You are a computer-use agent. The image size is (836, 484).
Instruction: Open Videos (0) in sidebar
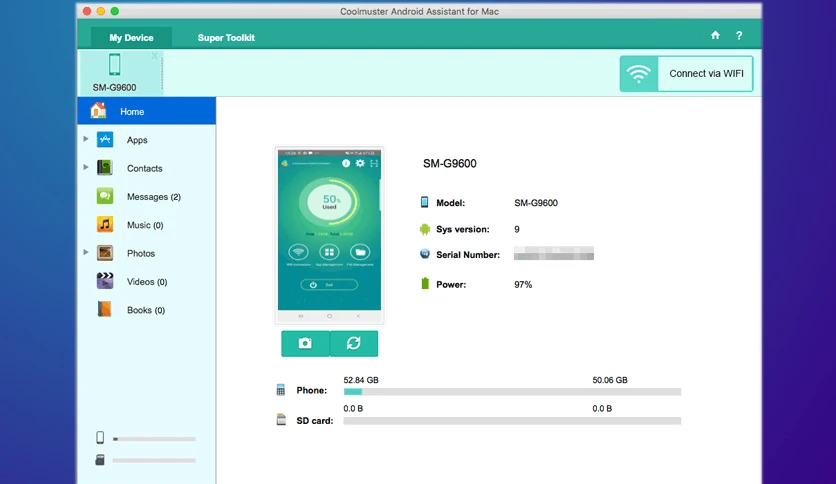click(147, 281)
